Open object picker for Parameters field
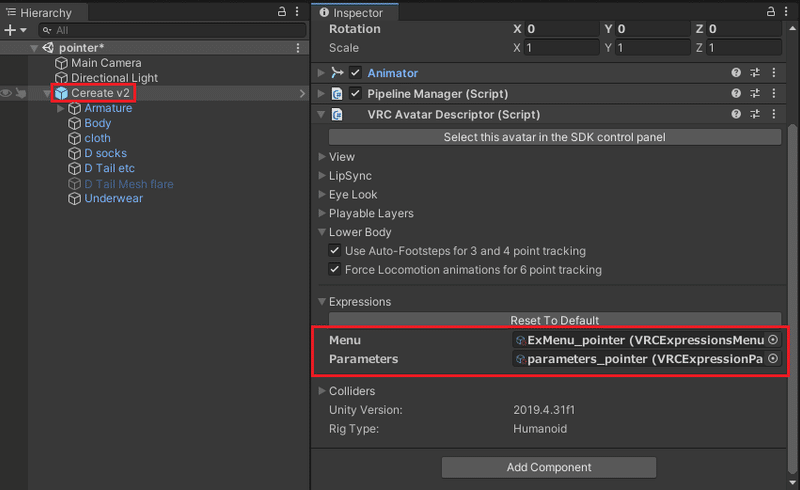 click(x=773, y=359)
